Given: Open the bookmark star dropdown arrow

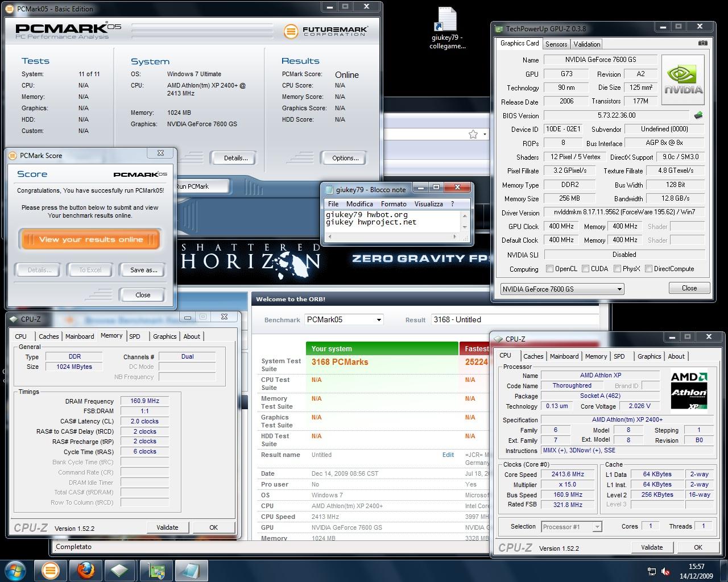Looking at the screenshot, I should click(485, 135).
